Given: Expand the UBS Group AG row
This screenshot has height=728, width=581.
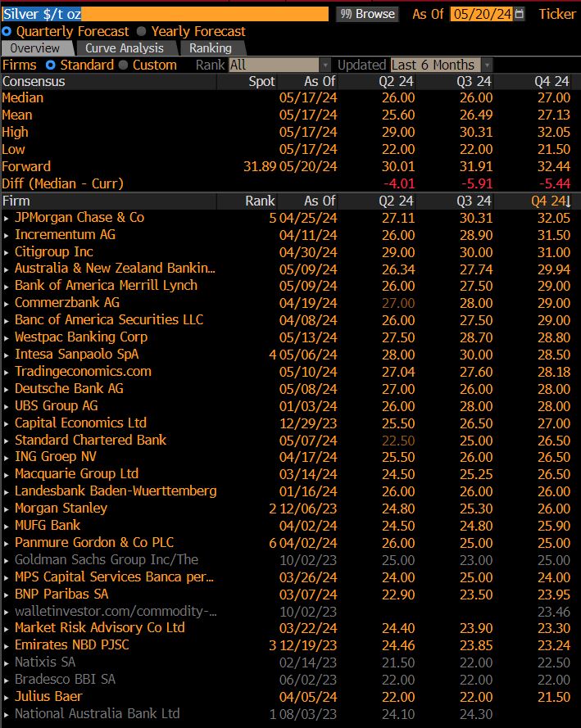Looking at the screenshot, I should pyautogui.click(x=6, y=407).
